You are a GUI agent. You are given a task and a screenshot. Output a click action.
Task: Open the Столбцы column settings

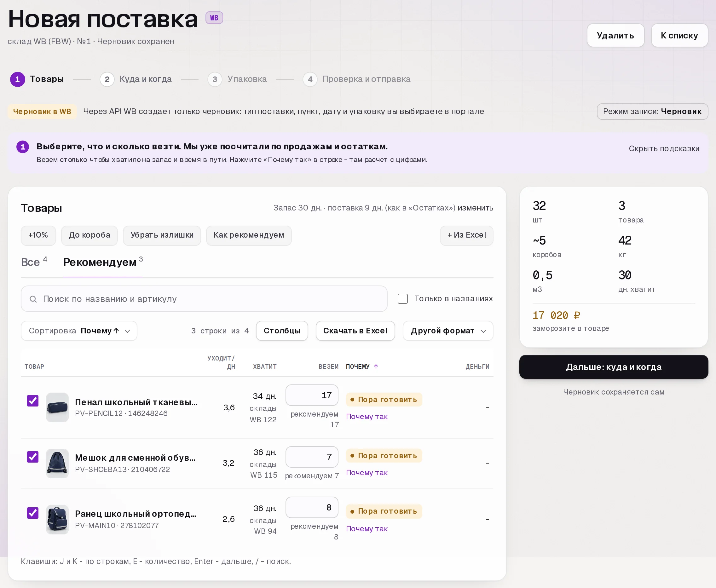pyautogui.click(x=282, y=331)
